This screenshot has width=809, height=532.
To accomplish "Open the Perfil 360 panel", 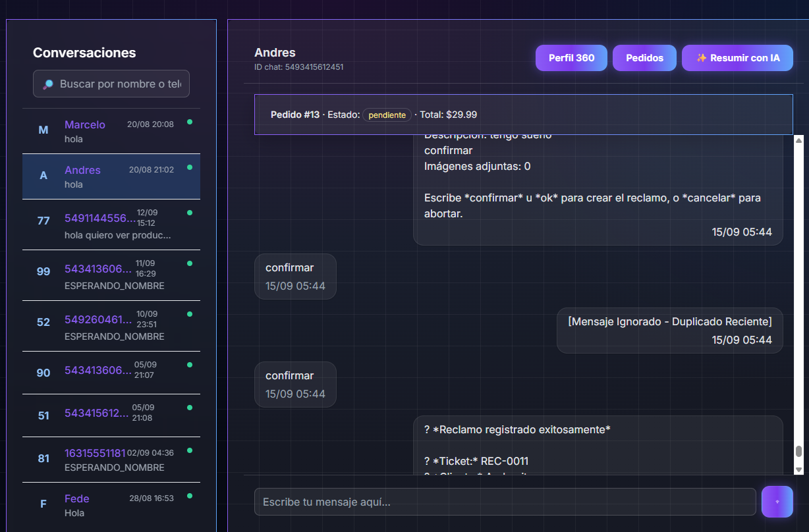I will 571,57.
